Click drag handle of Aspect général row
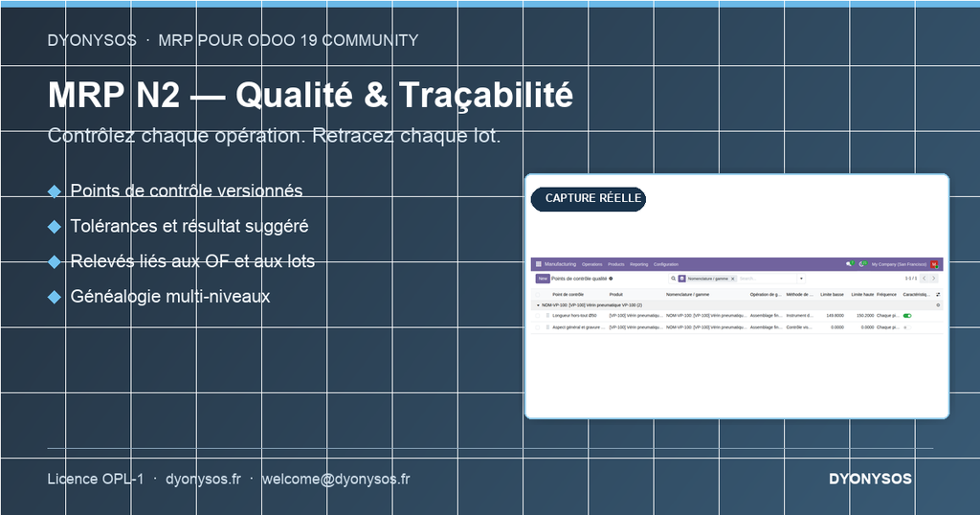Screen dimensions: 980x515 (547, 327)
